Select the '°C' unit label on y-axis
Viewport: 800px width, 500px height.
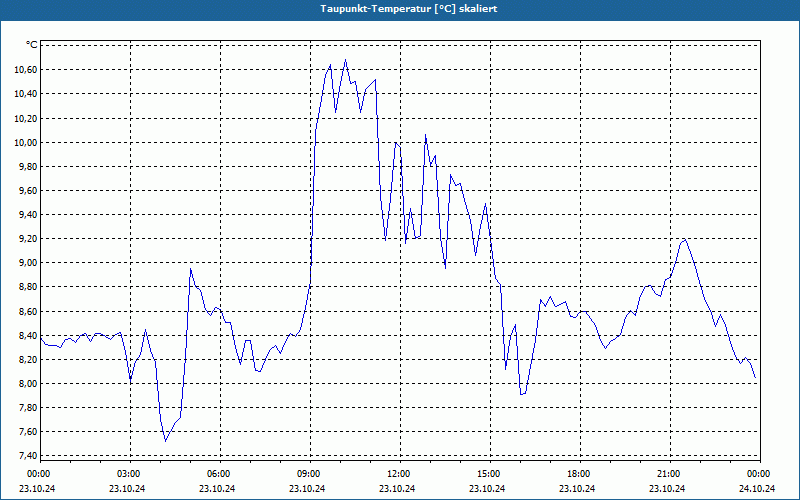tap(31, 45)
